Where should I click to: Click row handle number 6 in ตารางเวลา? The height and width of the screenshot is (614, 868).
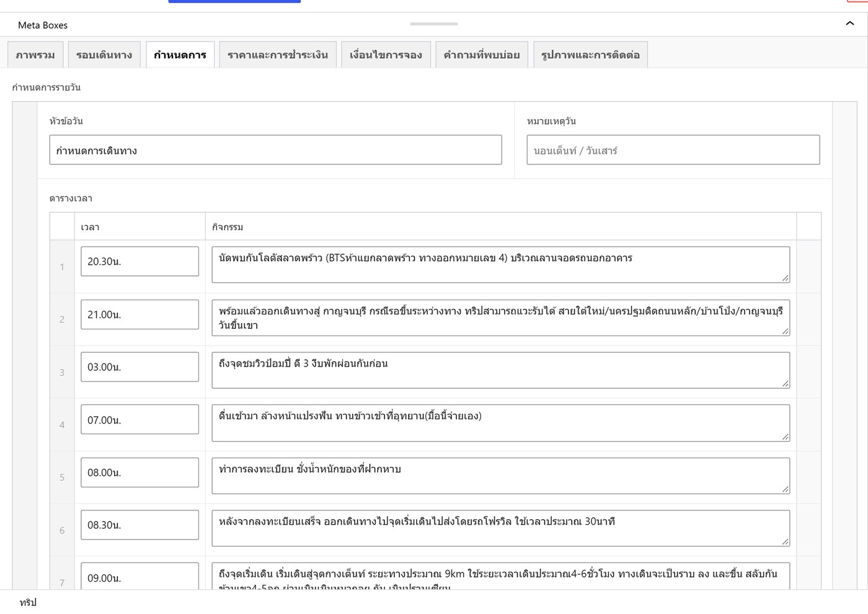point(62,530)
